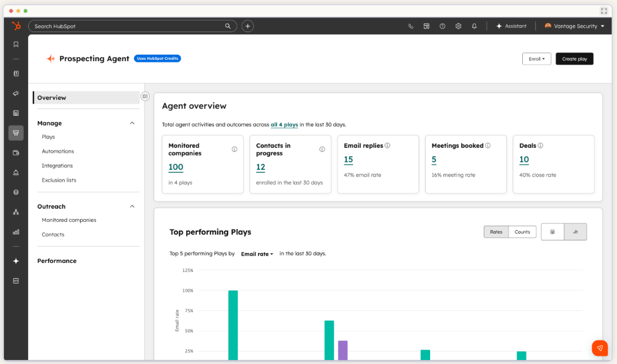Click the 100% green bar in chart
The width and height of the screenshot is (617, 364).
coord(233,325)
